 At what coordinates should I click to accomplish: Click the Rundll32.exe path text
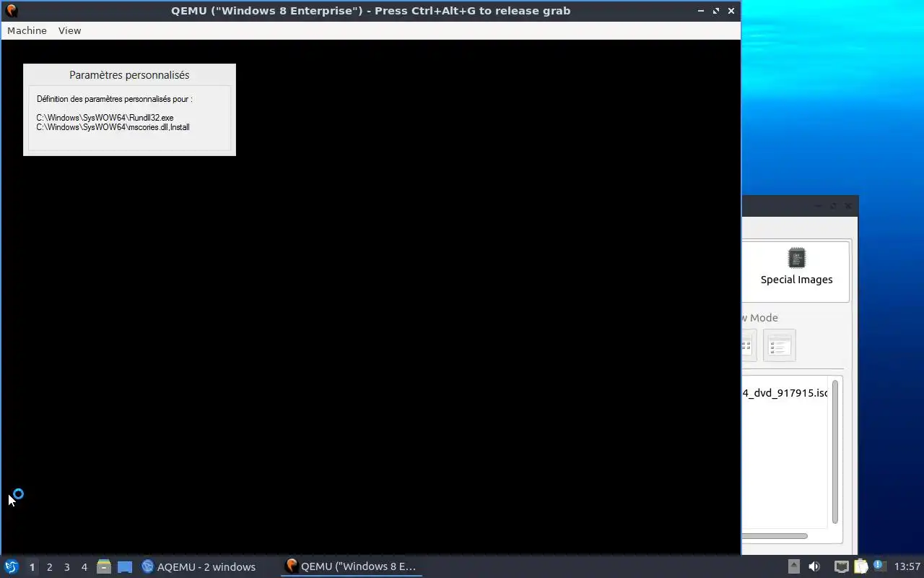[105, 118]
